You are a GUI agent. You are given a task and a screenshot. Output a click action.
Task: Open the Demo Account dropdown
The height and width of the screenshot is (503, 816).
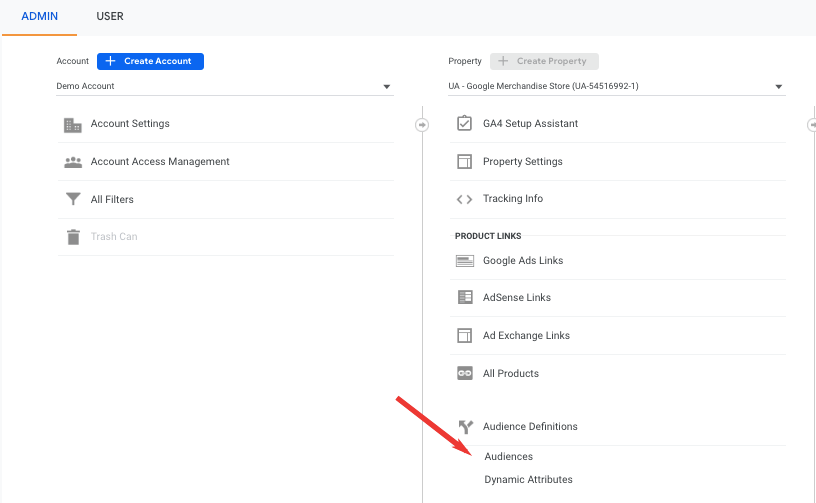[225, 86]
